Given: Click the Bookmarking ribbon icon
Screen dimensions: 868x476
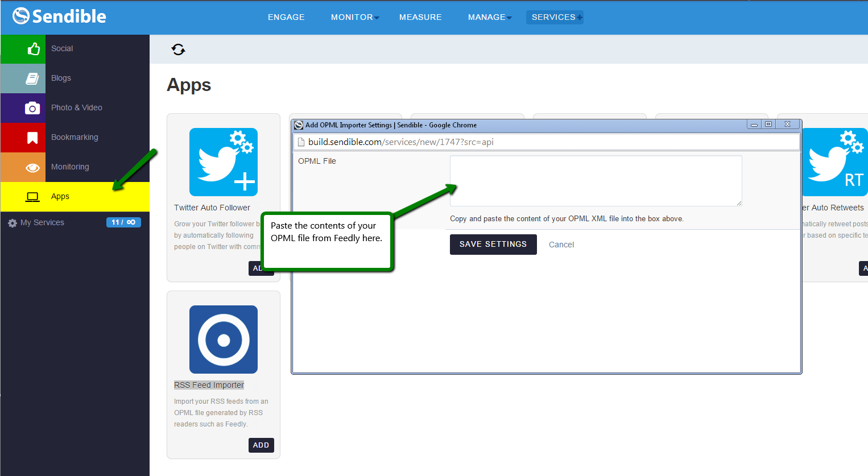Looking at the screenshot, I should click(32, 138).
